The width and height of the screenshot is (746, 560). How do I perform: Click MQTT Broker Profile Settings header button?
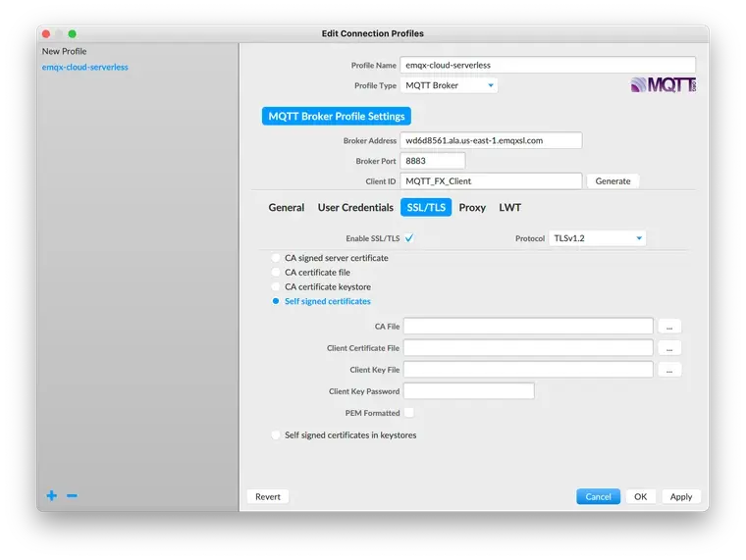pyautogui.click(x=337, y=117)
